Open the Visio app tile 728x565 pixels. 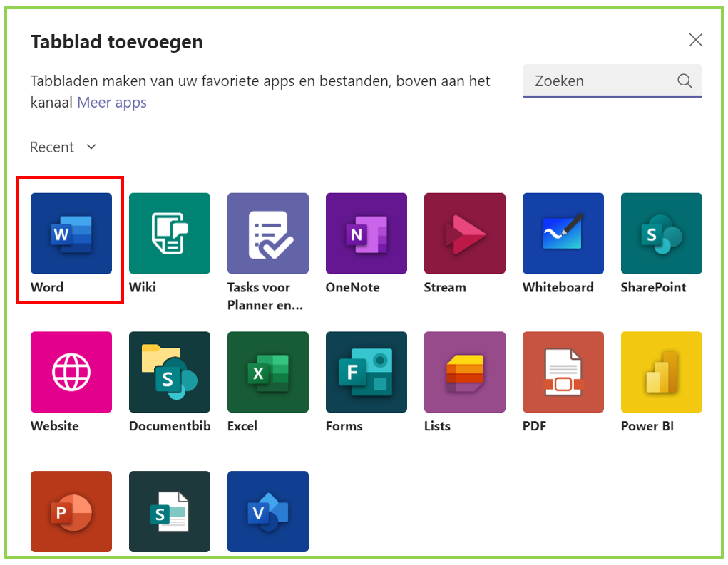[268, 512]
